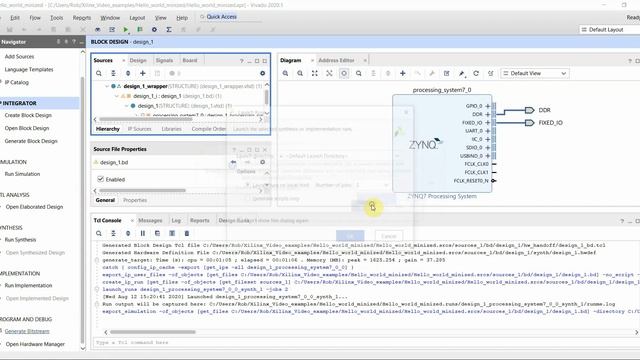
Task: Select the Add Sources navigator item
Action: pyautogui.click(x=19, y=57)
